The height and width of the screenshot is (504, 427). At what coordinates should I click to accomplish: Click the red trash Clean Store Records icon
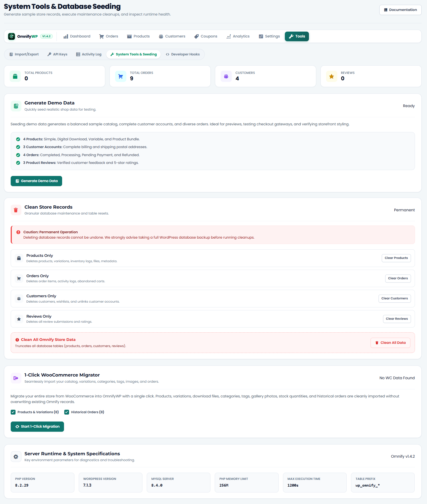click(16, 210)
